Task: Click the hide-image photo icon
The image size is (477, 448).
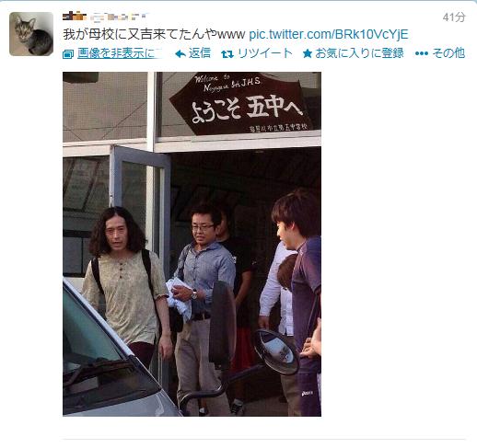Action: (x=68, y=55)
